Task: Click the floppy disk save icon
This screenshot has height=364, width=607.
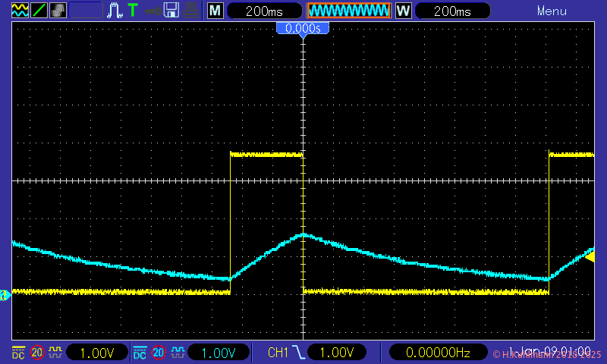Action: [x=171, y=11]
